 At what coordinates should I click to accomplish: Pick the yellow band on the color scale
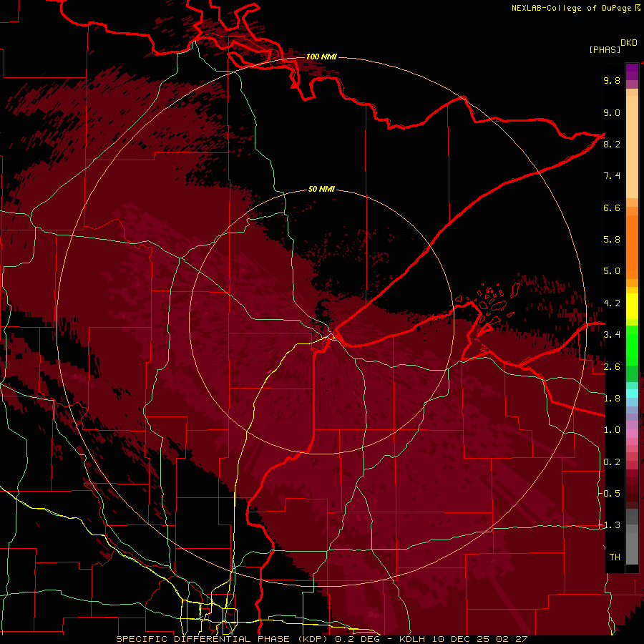632,306
